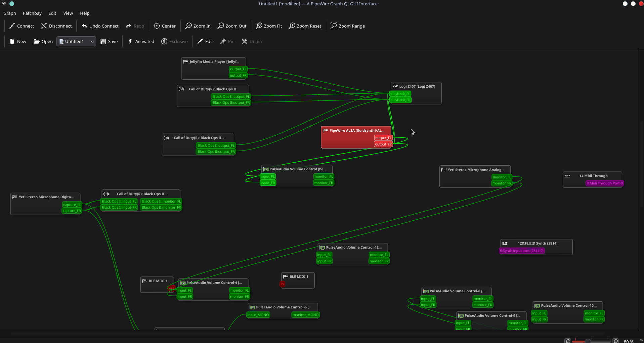This screenshot has width=644, height=343.
Task: Reset zoom with Zoom Reset
Action: click(x=292, y=26)
